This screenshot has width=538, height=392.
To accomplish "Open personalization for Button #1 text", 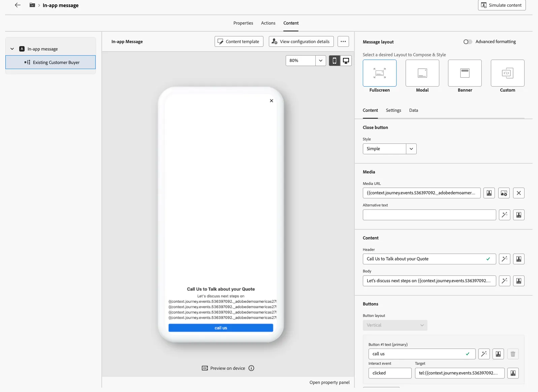I will tap(498, 354).
